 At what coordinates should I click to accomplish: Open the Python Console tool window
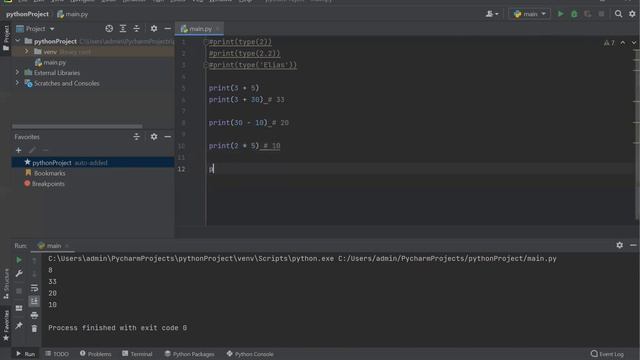click(250, 354)
